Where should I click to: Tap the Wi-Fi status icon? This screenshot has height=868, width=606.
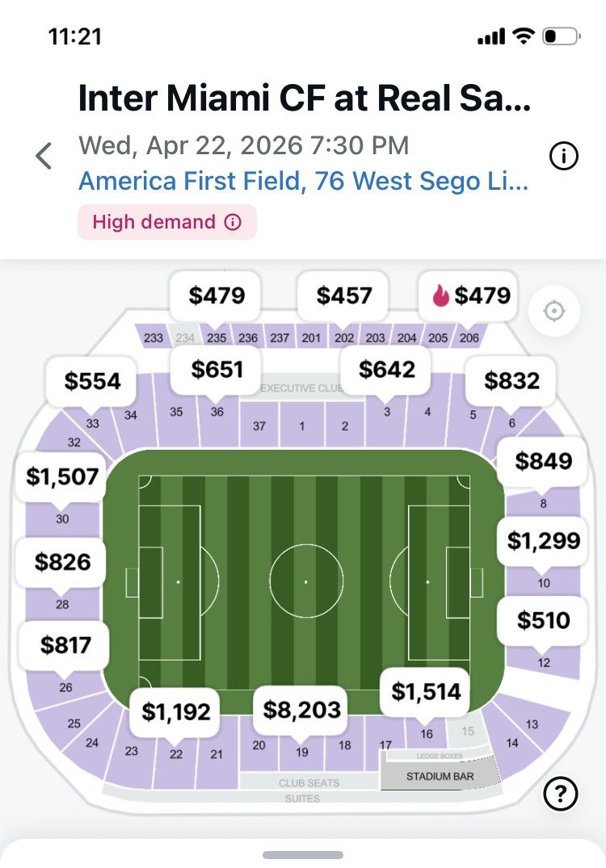(x=524, y=36)
